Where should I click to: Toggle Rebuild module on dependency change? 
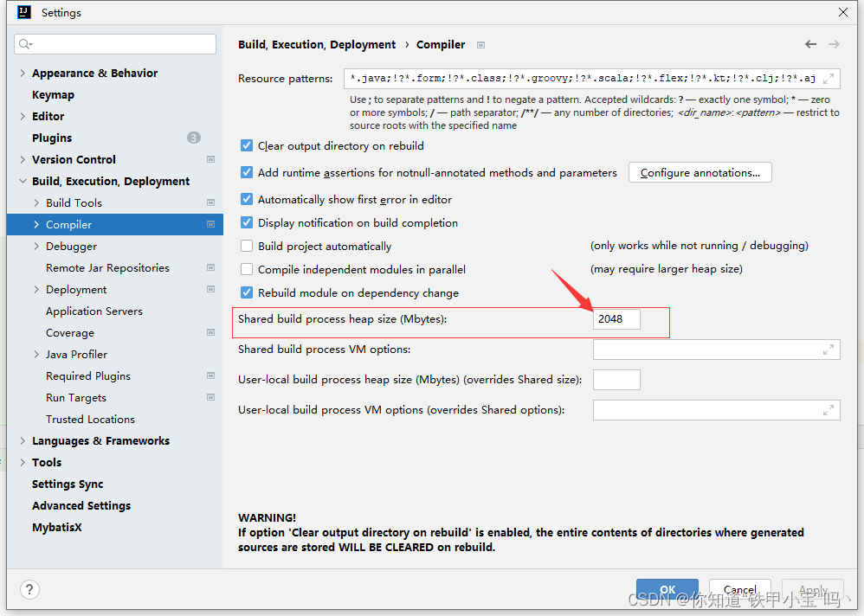pyautogui.click(x=247, y=293)
